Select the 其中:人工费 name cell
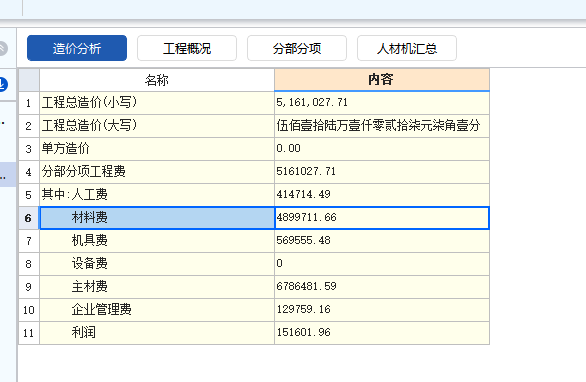The width and height of the screenshot is (586, 382). point(157,195)
